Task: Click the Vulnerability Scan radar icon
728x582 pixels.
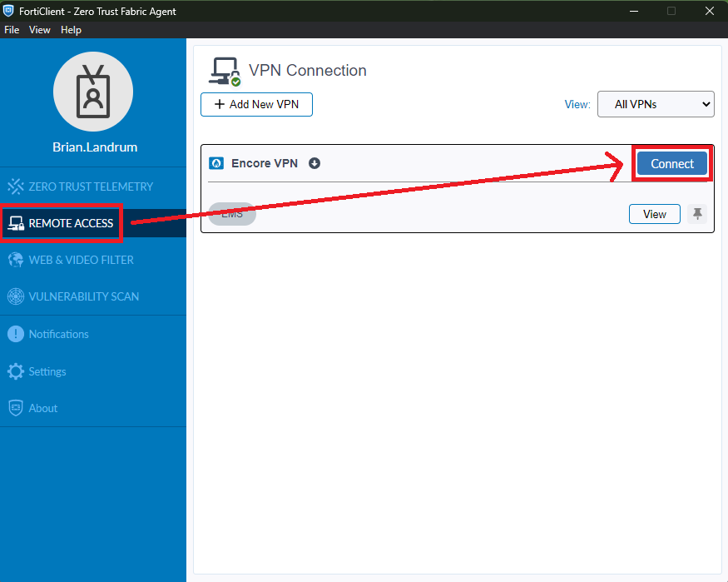Action: pyautogui.click(x=16, y=296)
